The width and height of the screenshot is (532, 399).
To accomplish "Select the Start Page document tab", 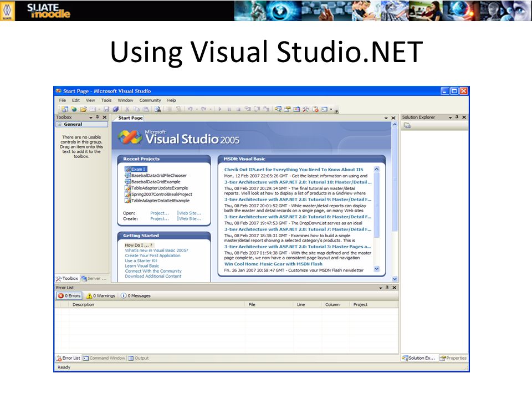I will [x=130, y=118].
